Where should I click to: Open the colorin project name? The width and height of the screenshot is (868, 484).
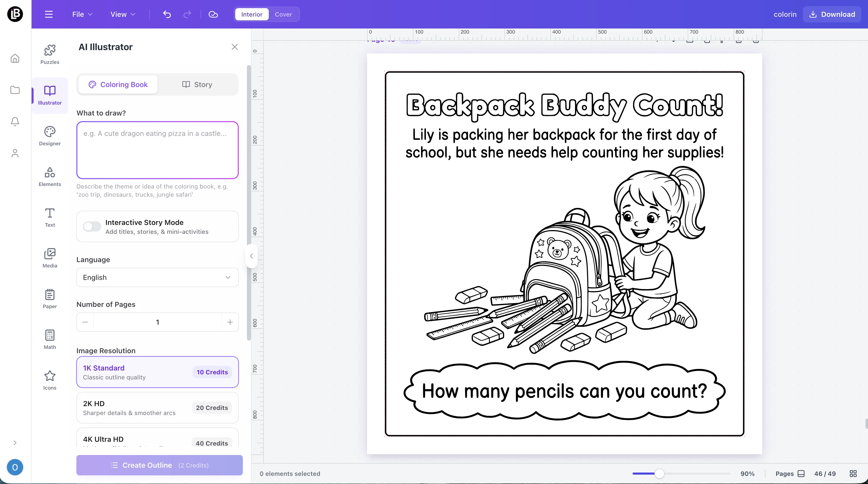tap(785, 14)
